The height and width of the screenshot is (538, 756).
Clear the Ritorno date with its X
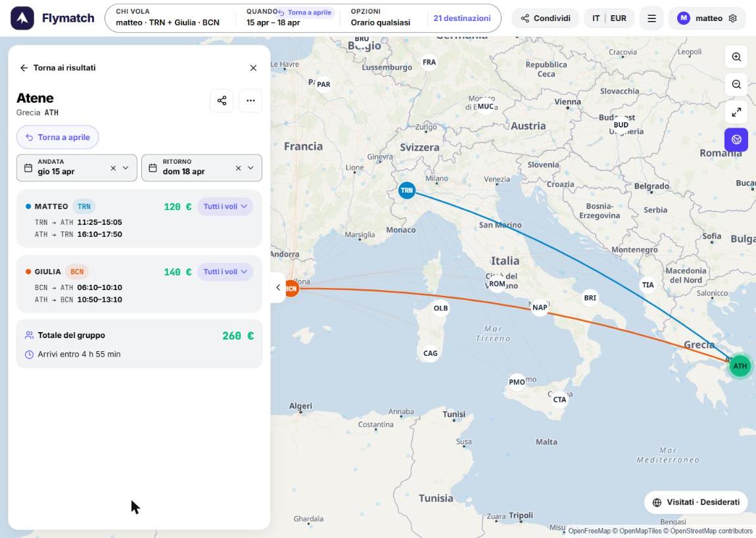[x=238, y=168]
